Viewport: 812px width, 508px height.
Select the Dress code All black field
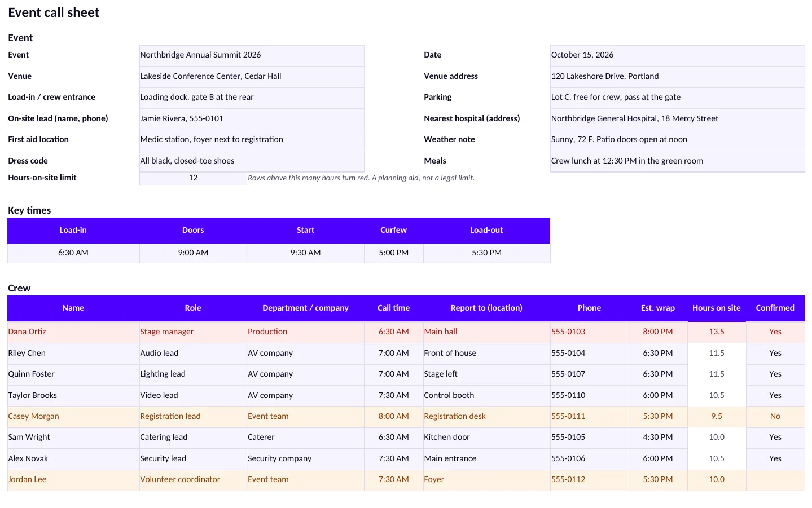252,161
